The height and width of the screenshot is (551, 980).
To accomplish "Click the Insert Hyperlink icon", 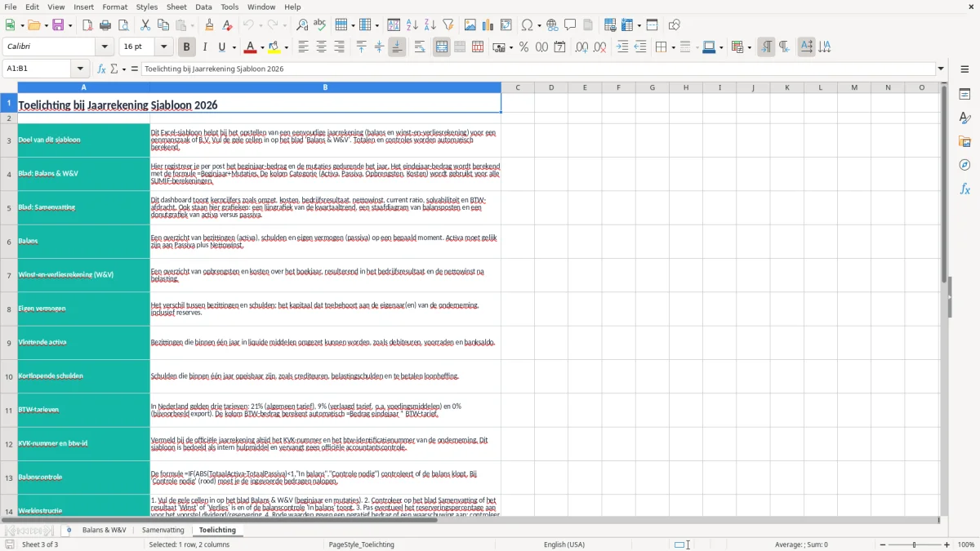I will tap(552, 25).
